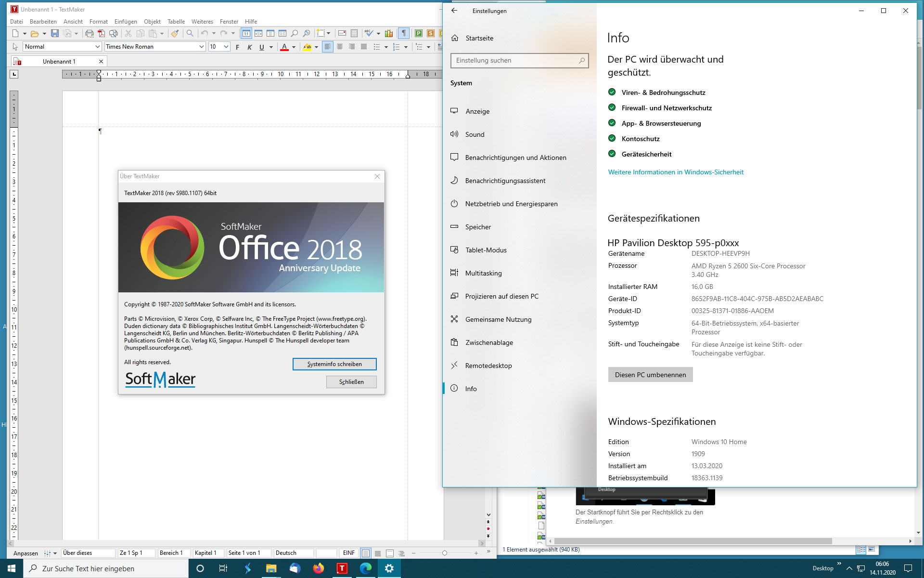Screen dimensions: 924x578
Task: Expand the arrow next to Open file
Action: point(44,34)
